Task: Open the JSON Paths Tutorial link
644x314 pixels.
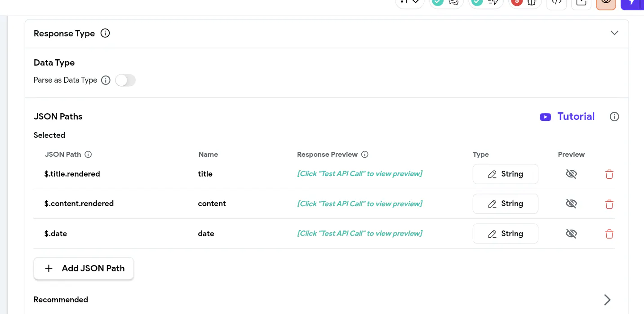Action: 576,116
